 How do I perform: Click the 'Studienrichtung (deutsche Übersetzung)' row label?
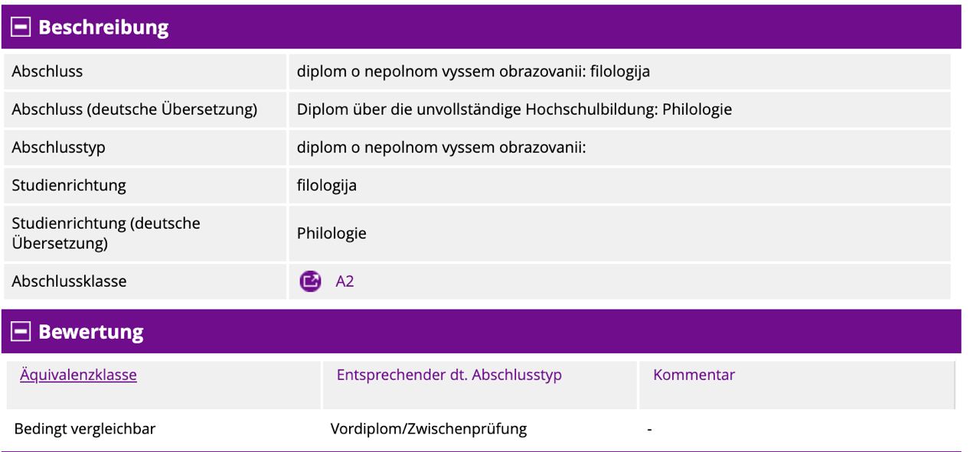106,233
